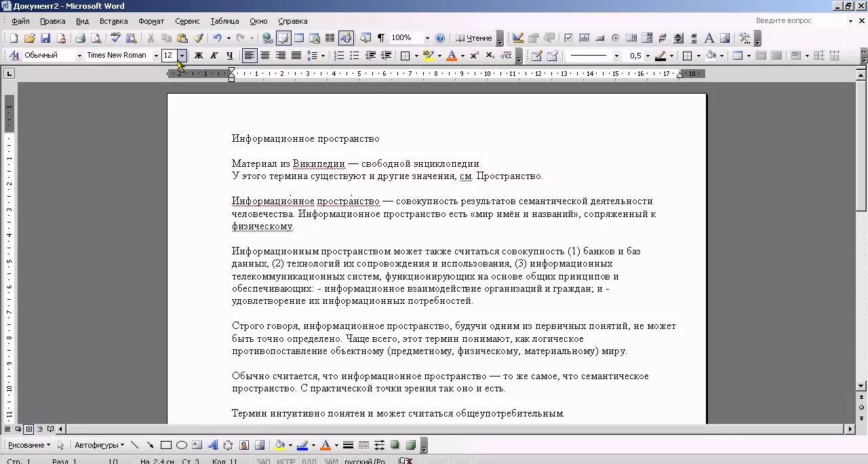
Task: Insert hyperlink with globe icon
Action: point(268,38)
